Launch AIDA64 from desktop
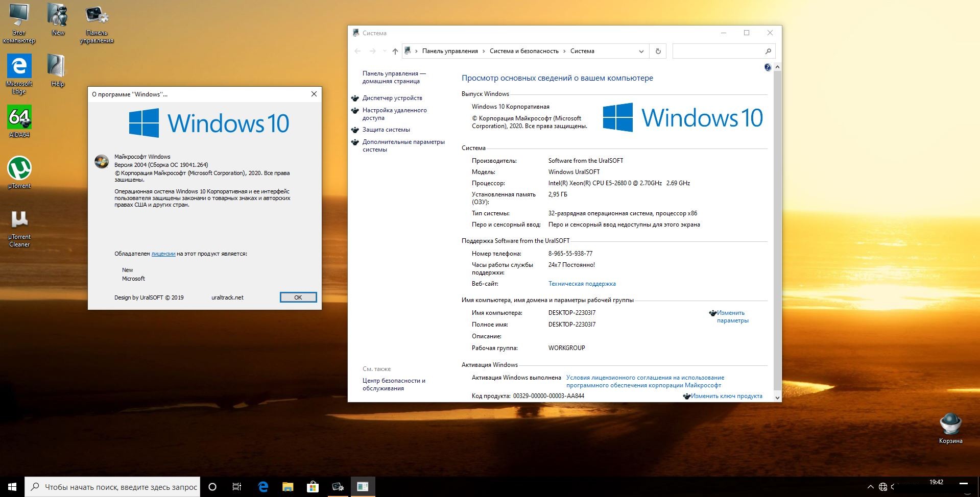Screen dimensions: 980x497 tap(19, 121)
